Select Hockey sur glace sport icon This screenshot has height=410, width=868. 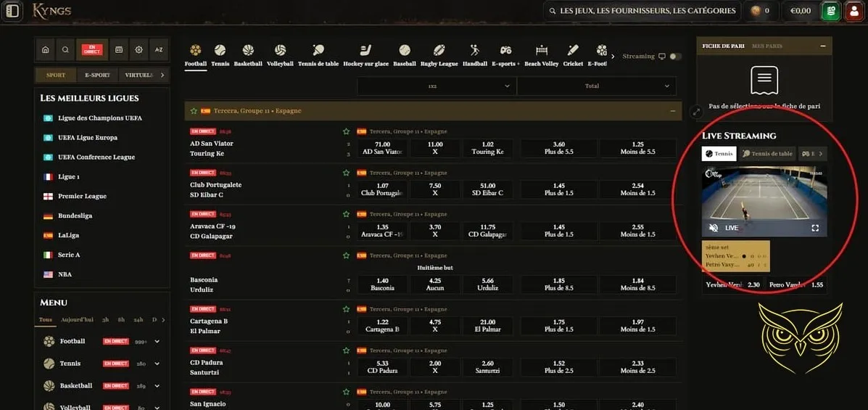tap(366, 50)
